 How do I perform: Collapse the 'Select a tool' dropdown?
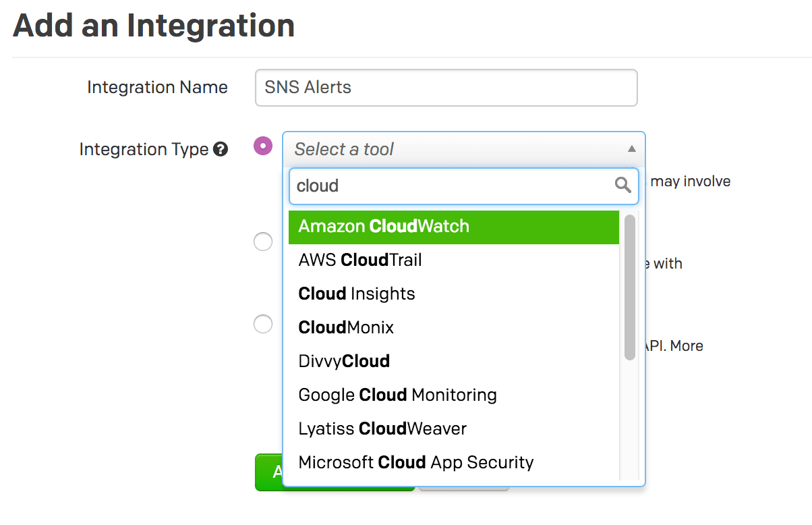coord(464,149)
